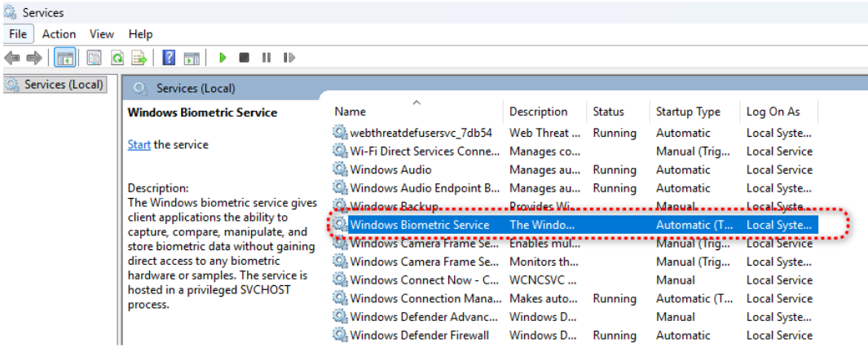This screenshot has height=352, width=868.
Task: Click the Stop Service toolbar button
Action: 245,58
